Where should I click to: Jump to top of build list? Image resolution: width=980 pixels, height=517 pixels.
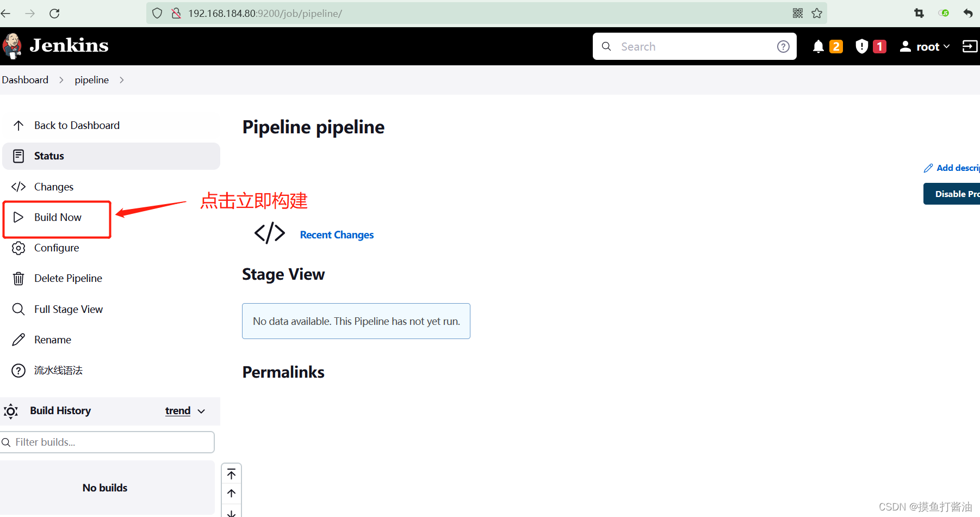232,475
